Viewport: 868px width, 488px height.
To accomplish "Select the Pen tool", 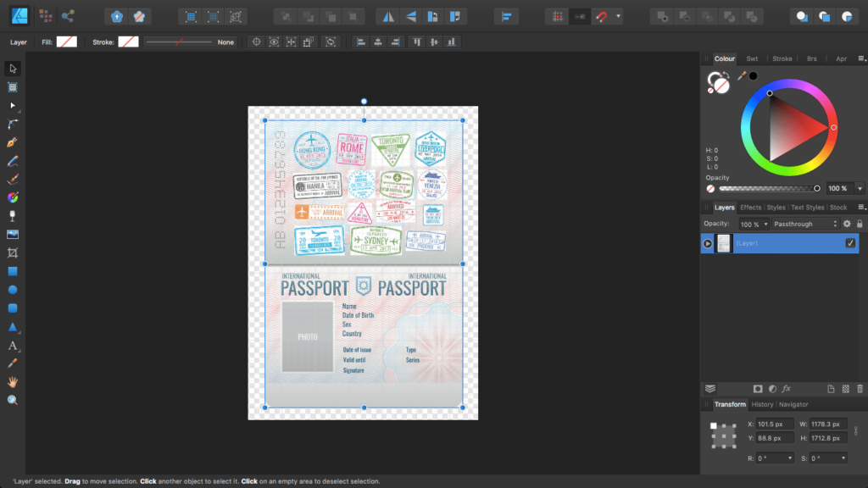I will 13,142.
